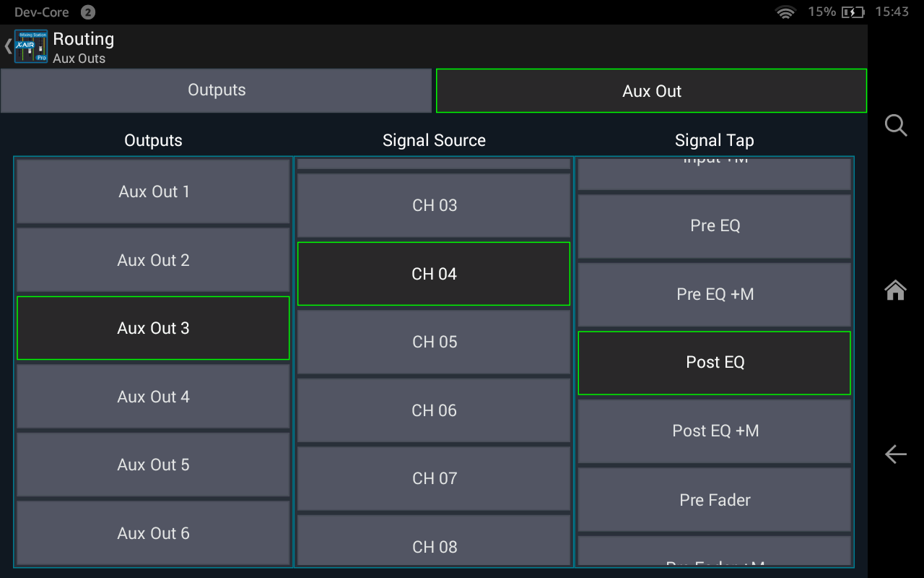The width and height of the screenshot is (924, 578).
Task: Choose CH 04 as signal source
Action: (x=434, y=274)
